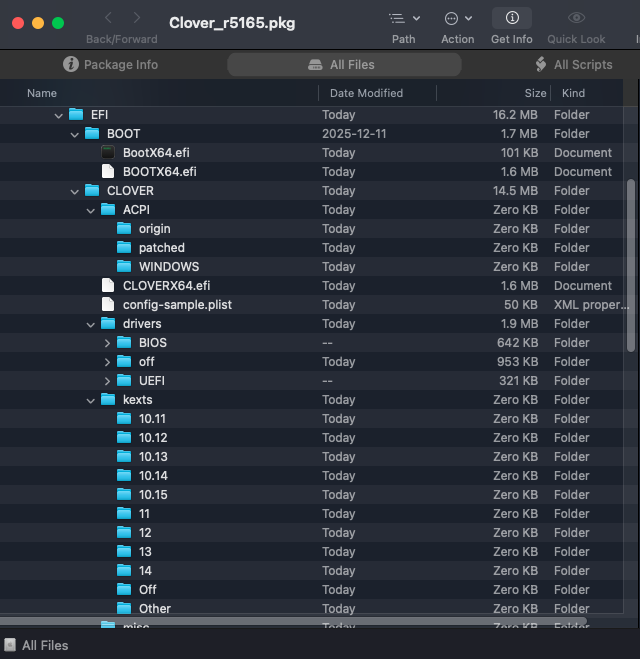This screenshot has height=659, width=640.
Task: Sort by the Date Modified column header
Action: tap(366, 93)
